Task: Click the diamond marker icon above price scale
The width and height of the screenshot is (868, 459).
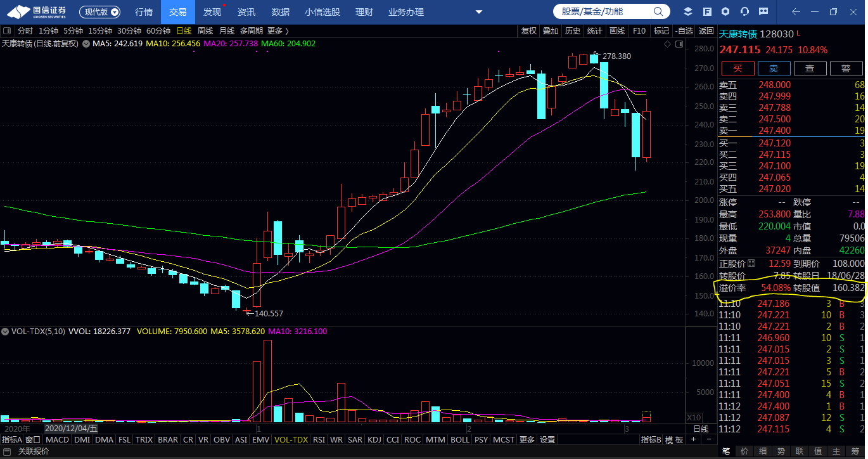Action: coord(667,44)
